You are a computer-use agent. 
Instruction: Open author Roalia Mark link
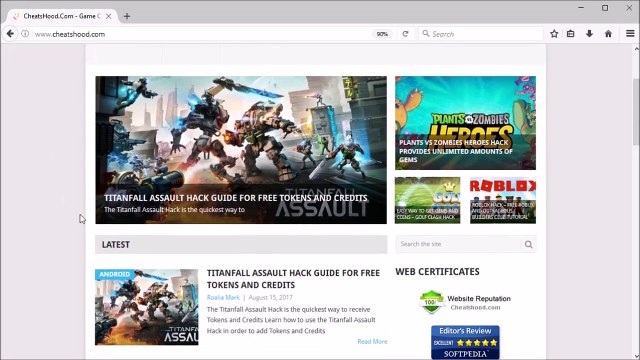pyautogui.click(x=223, y=298)
